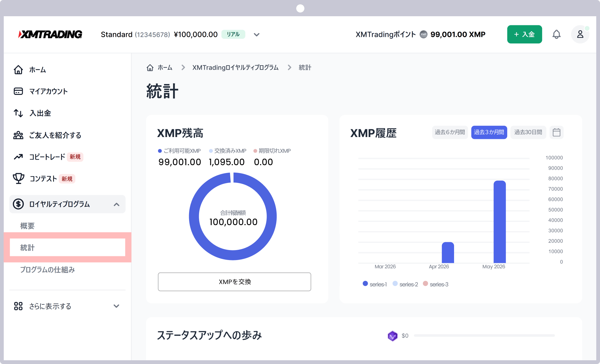Toggle series-1 legend in the chart
This screenshot has width=600, height=364.
click(375, 284)
